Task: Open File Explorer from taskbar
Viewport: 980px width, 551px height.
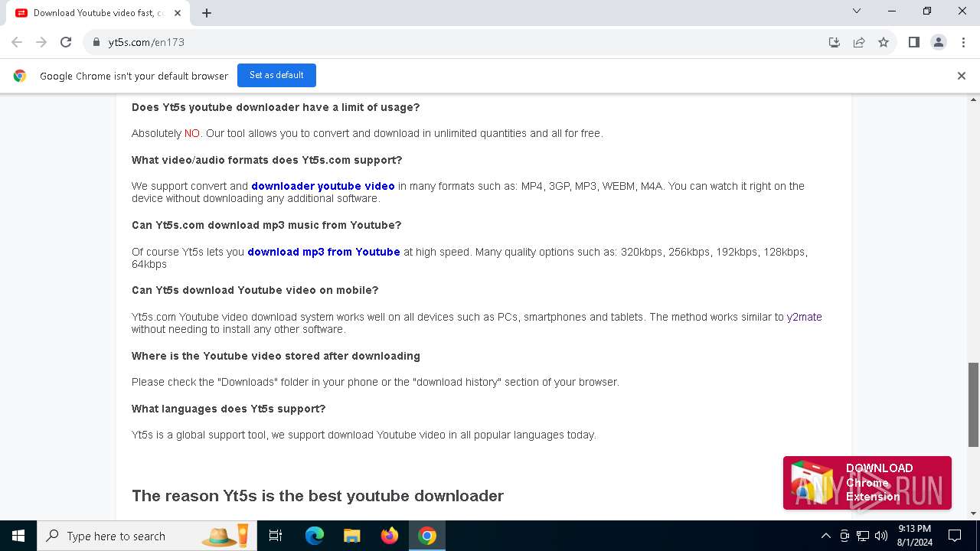Action: (351, 536)
